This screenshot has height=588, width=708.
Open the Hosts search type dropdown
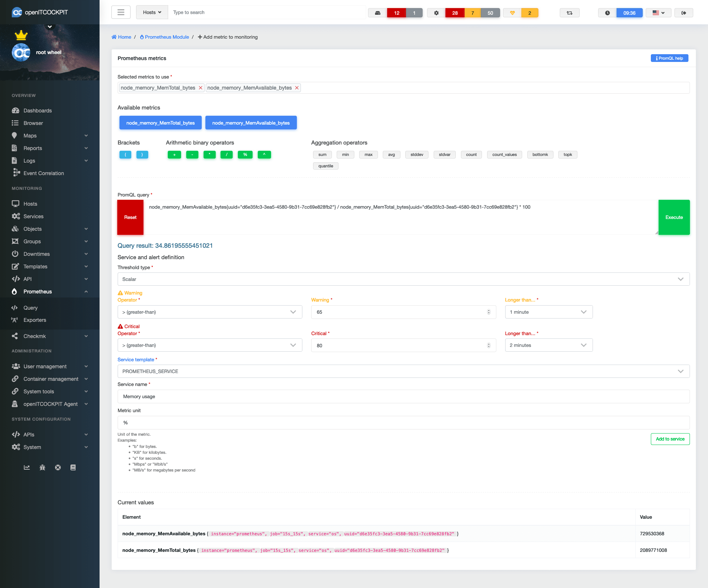[x=152, y=13]
